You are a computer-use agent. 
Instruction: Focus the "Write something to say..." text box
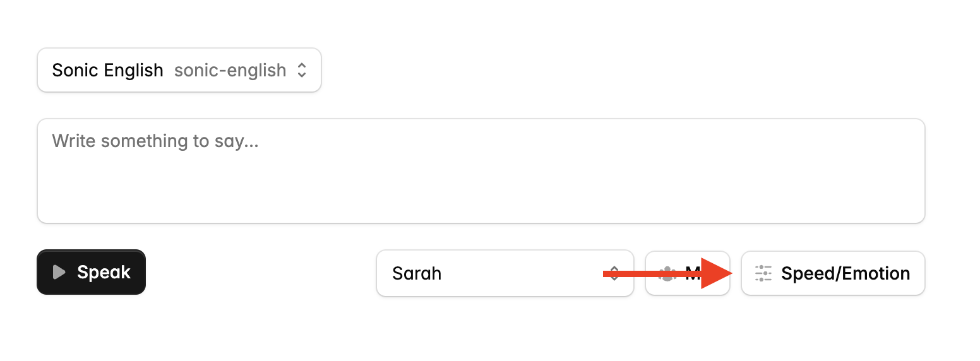(481, 170)
